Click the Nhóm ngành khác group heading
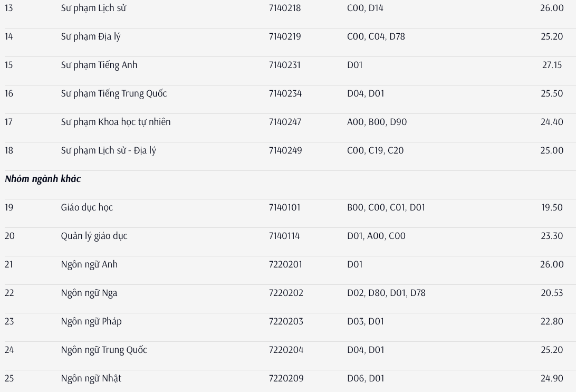Viewport: 576px width, 392px height. [43, 179]
